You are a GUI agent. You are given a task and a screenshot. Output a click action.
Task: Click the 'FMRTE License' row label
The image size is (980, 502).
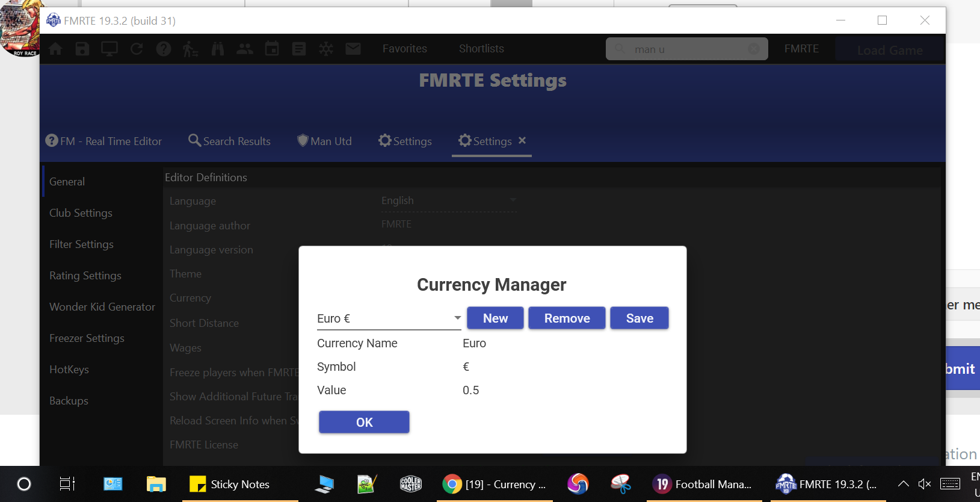pyautogui.click(x=204, y=445)
